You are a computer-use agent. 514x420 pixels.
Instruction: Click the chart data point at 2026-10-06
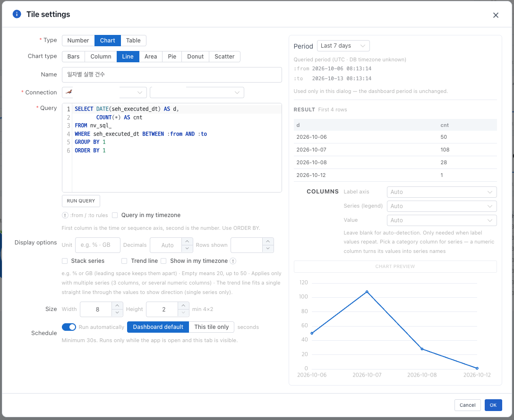click(312, 333)
